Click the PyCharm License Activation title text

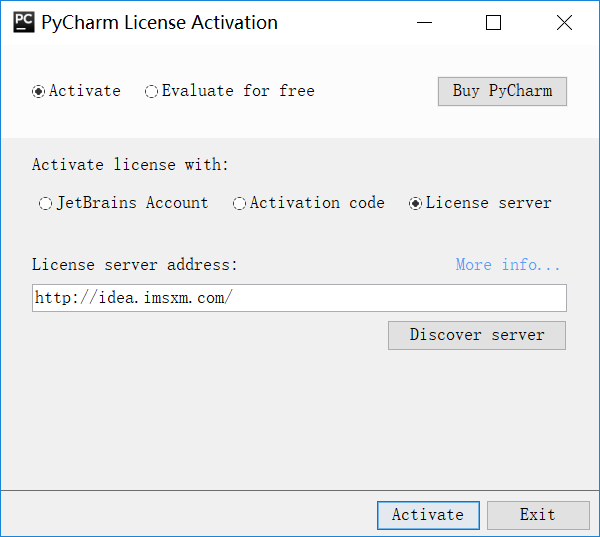click(159, 23)
